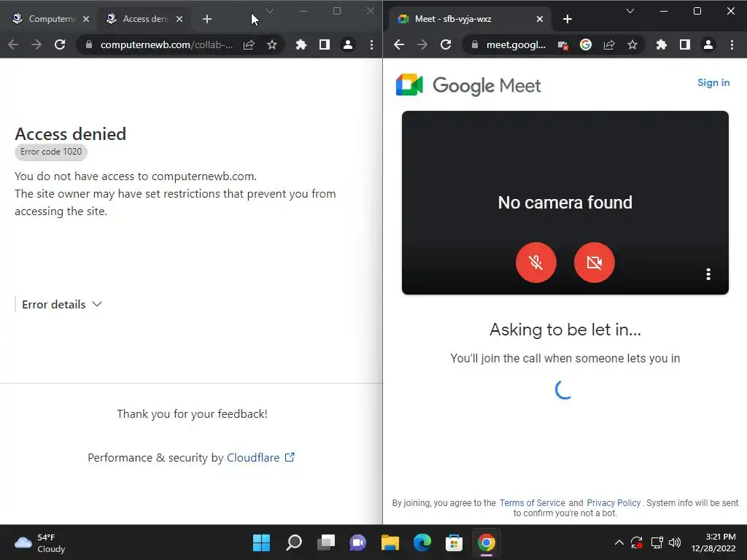This screenshot has width=747, height=560.
Task: Click the blocked camera indicator in Meet address bar
Action: (562, 45)
